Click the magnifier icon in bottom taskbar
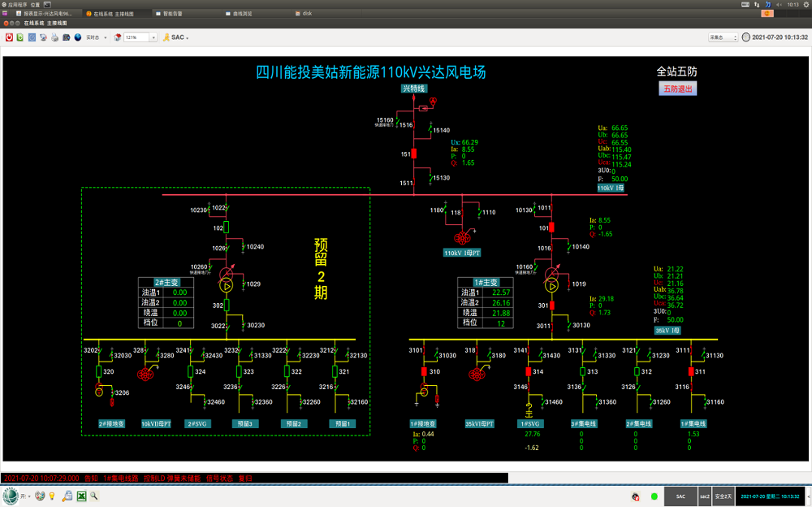Image resolution: width=812 pixels, height=507 pixels. tap(94, 496)
